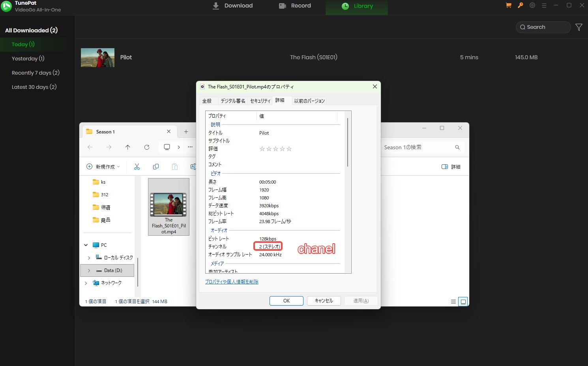Open the TunePat hamburger menu

(x=544, y=5)
